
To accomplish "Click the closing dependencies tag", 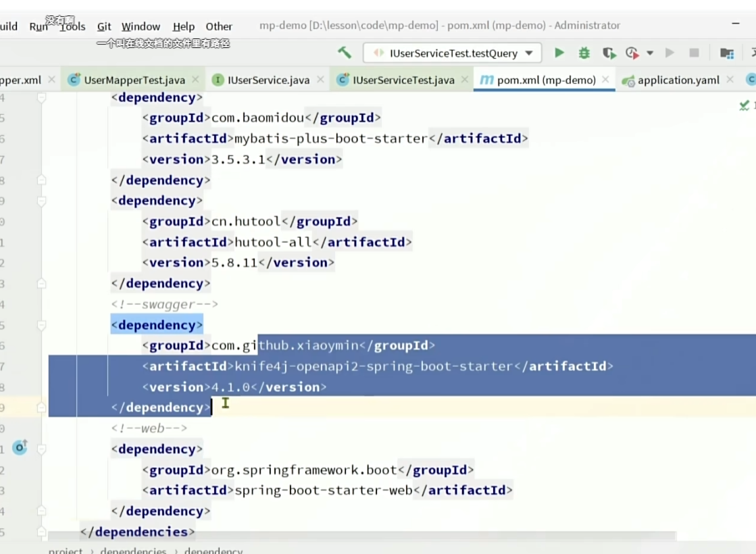I will [137, 532].
